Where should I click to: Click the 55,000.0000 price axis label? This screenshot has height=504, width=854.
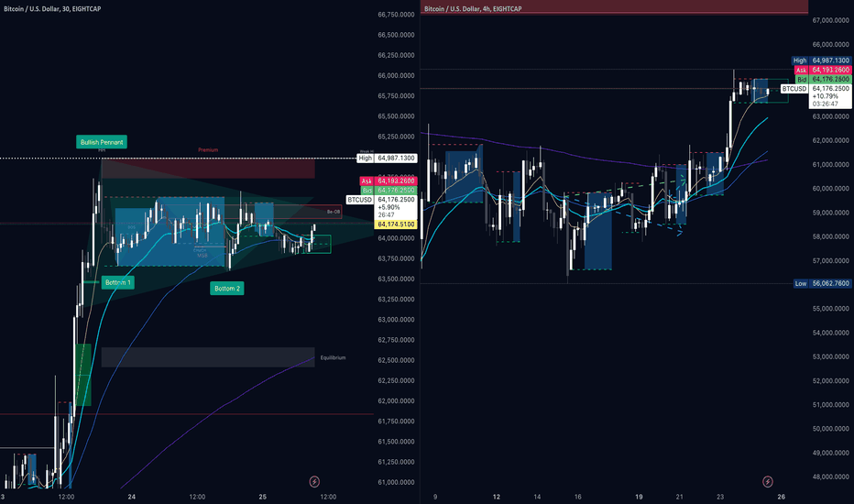click(x=830, y=309)
